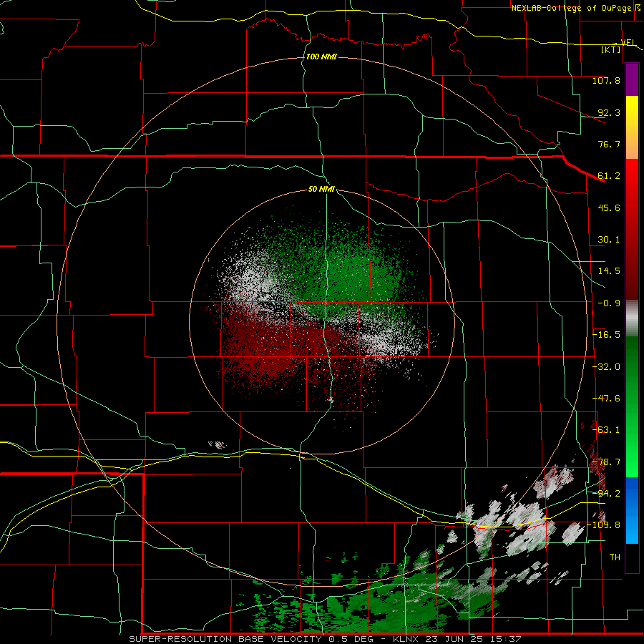Click the 50 NMI range ring label
Screen dimensions: 644x644
[x=321, y=190]
